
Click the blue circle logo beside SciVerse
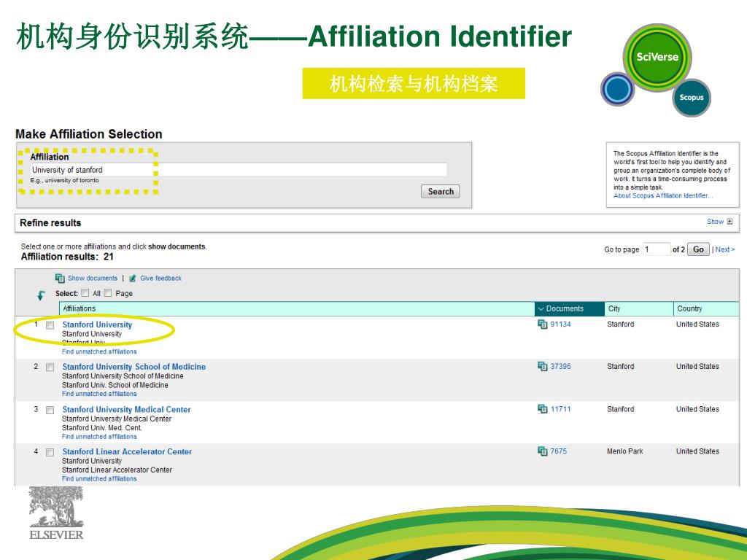tap(618, 88)
